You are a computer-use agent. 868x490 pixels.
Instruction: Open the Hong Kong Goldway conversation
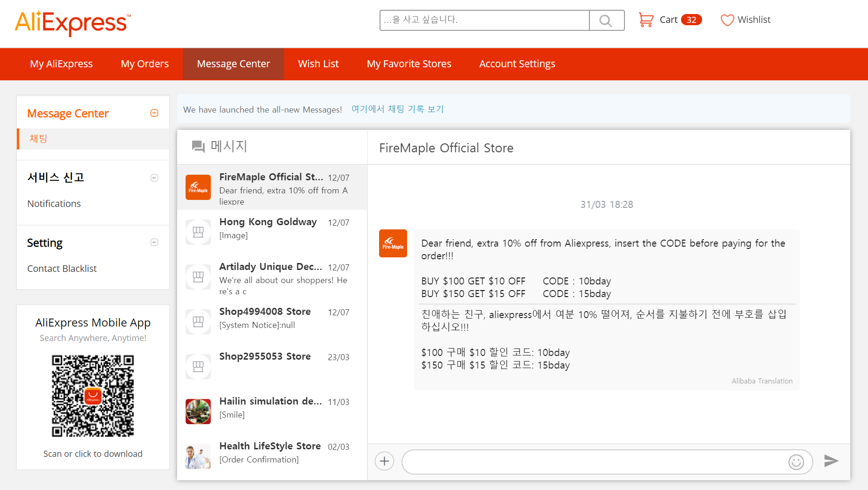pos(272,232)
